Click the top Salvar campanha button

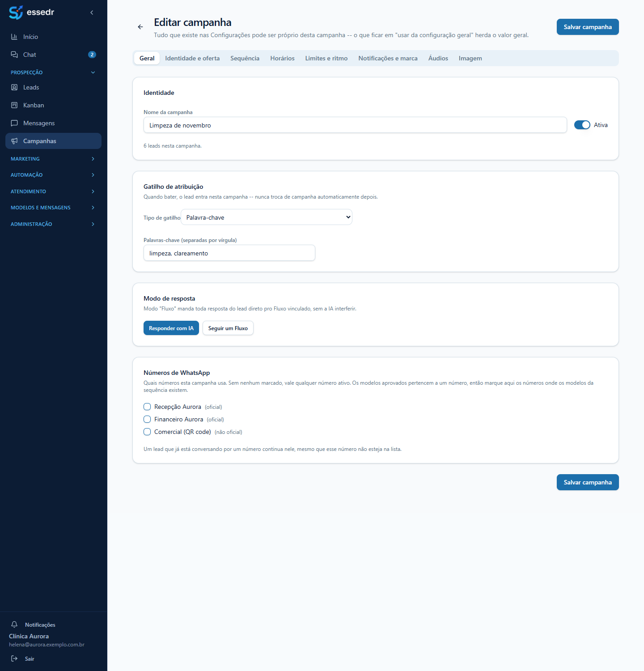588,27
